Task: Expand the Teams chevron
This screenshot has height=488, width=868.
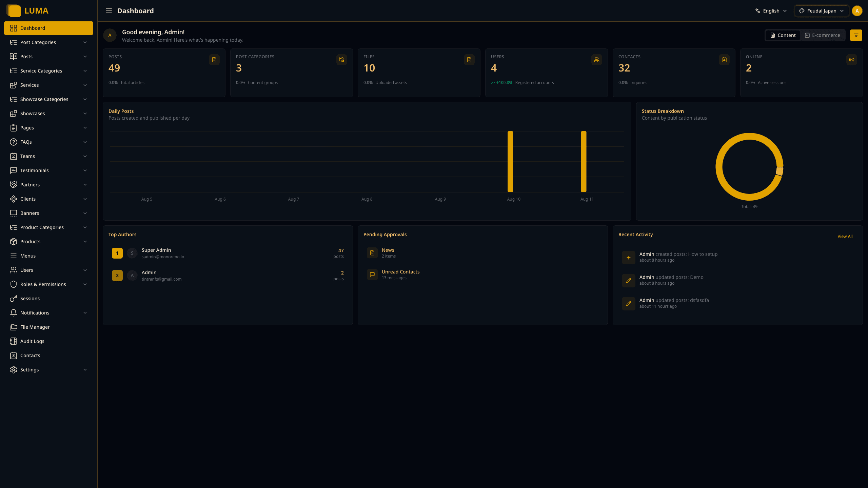Action: [x=85, y=156]
